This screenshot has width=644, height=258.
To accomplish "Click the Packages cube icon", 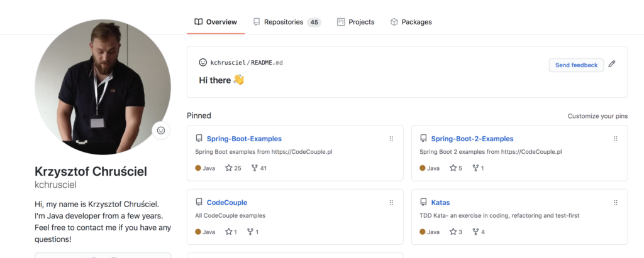I will click(x=394, y=22).
